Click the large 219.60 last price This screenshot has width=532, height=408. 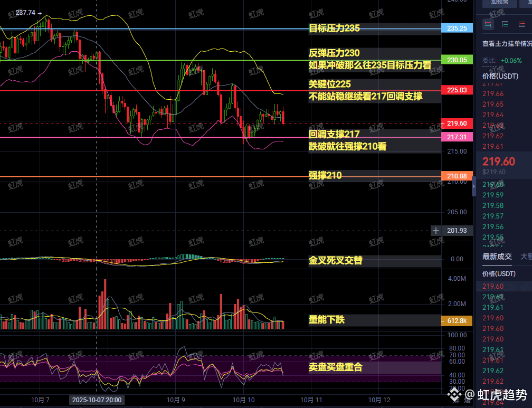498,161
